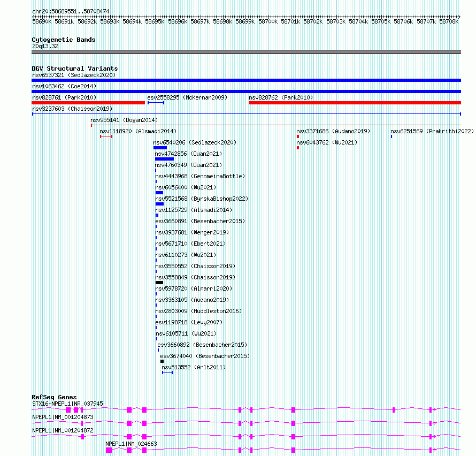Click nsv955141 (Dogan2014) variant label
Image resolution: width=476 pixels, height=456 pixels.
(124, 120)
